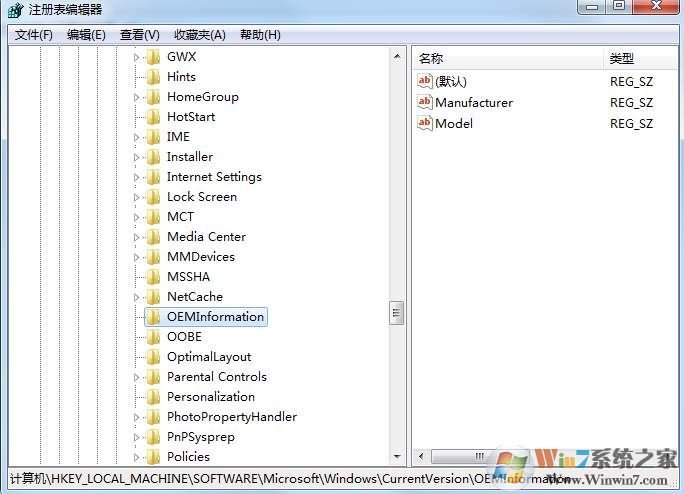The height and width of the screenshot is (494, 684).
Task: Expand the Internet Settings key
Action: [x=137, y=177]
